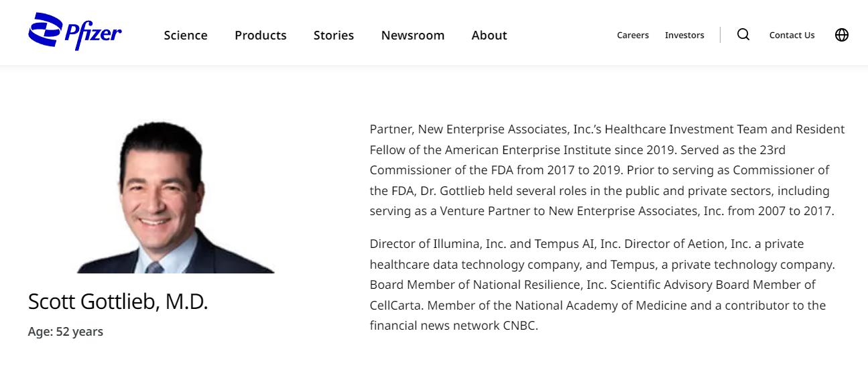Click the Contact Us link
Image resolution: width=868 pixels, height=382 pixels.
[x=792, y=36]
